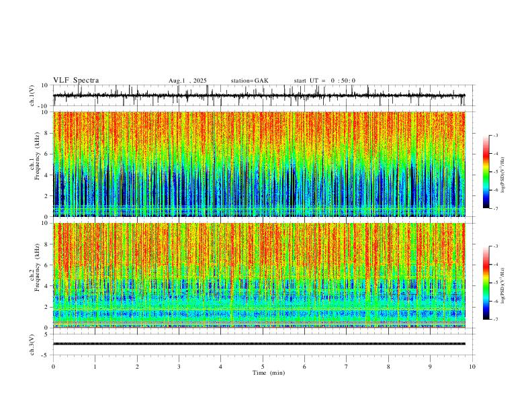Click the "6" kHz tick on ch.1 spectrogram
The image size is (532, 411).
tap(47, 154)
